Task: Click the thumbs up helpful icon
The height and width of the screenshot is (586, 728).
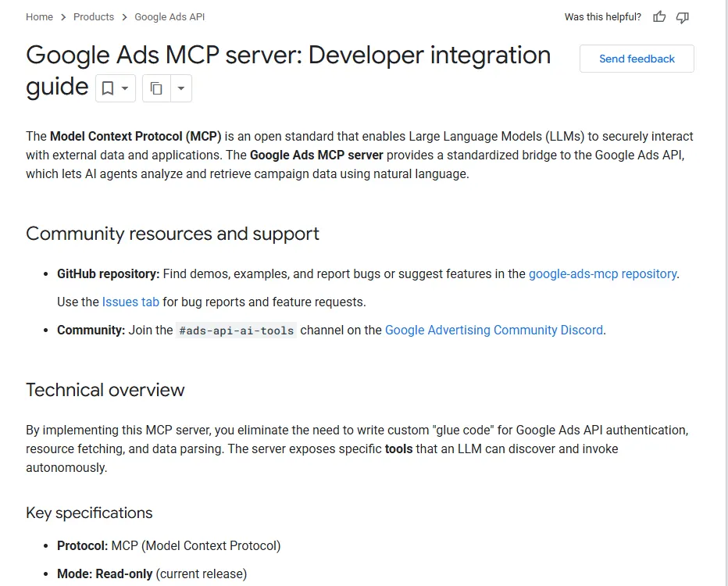Action: click(x=659, y=17)
